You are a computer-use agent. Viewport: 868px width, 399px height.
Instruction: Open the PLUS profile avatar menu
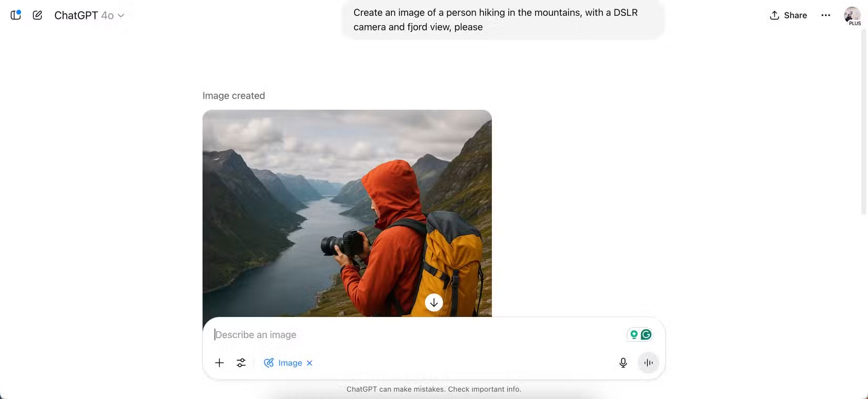click(852, 15)
